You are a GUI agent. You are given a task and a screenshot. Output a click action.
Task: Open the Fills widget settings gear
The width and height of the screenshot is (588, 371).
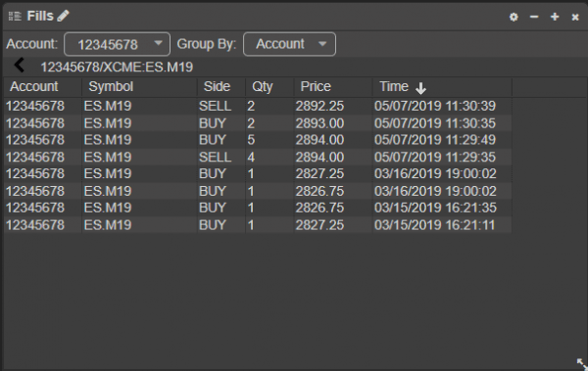pos(514,17)
